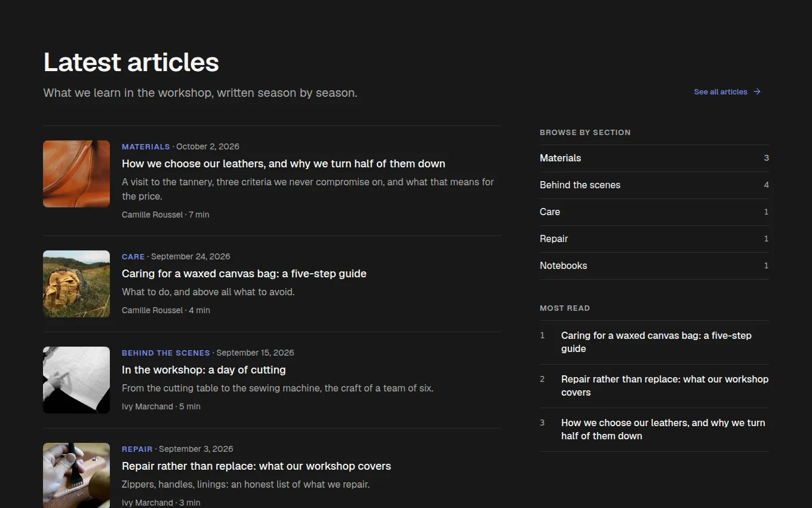Open the workshop cutting thumbnail image
The height and width of the screenshot is (508, 812).
pyautogui.click(x=76, y=380)
